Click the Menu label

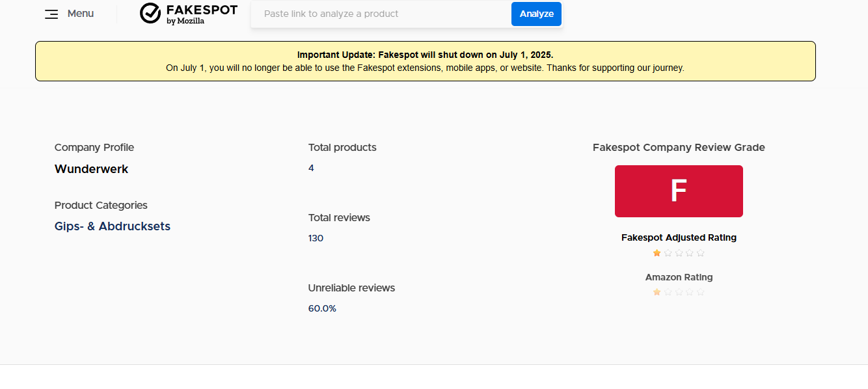coord(81,14)
